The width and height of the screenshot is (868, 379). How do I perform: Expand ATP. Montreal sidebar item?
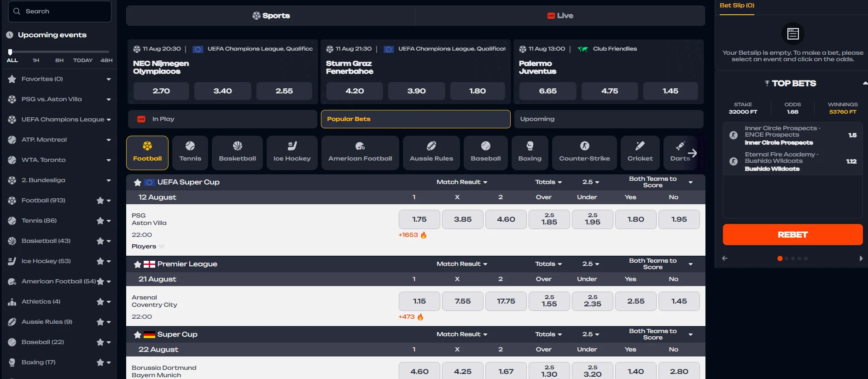(x=109, y=140)
